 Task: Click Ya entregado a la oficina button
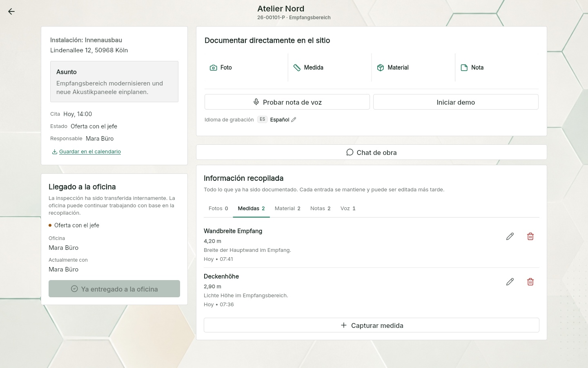[x=114, y=289]
